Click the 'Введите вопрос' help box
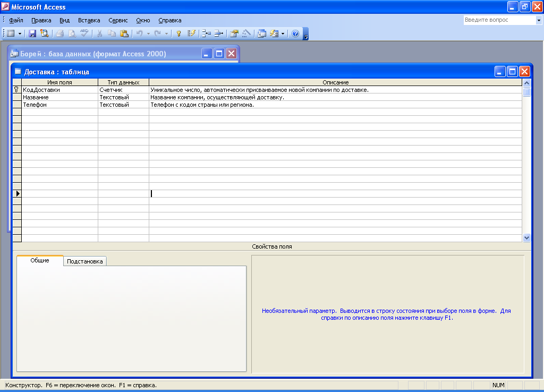Viewport: 544px width, 392px height. click(499, 20)
